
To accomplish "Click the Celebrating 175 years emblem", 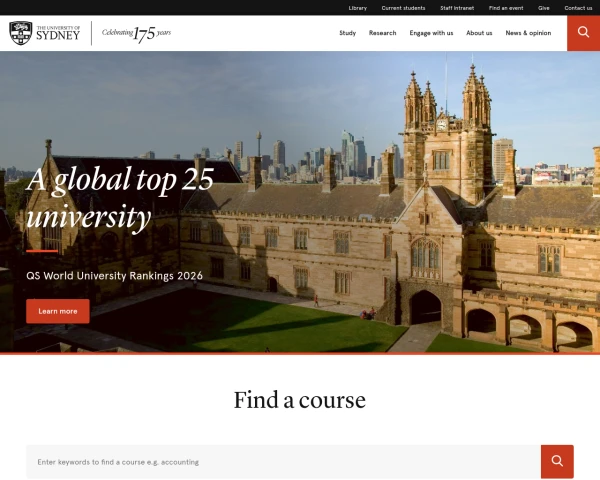I will (136, 33).
